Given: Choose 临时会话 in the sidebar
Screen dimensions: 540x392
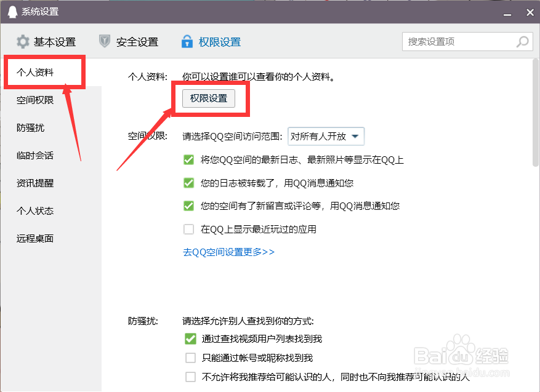Looking at the screenshot, I should point(35,156).
